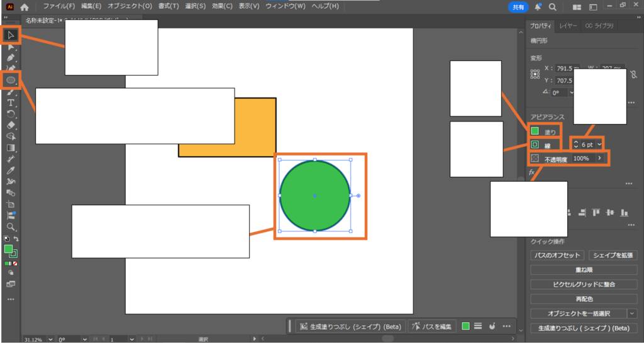Screen dimensions: 644x343
Task: Open the stroke weight 6 pt dropdown
Action: tap(599, 145)
